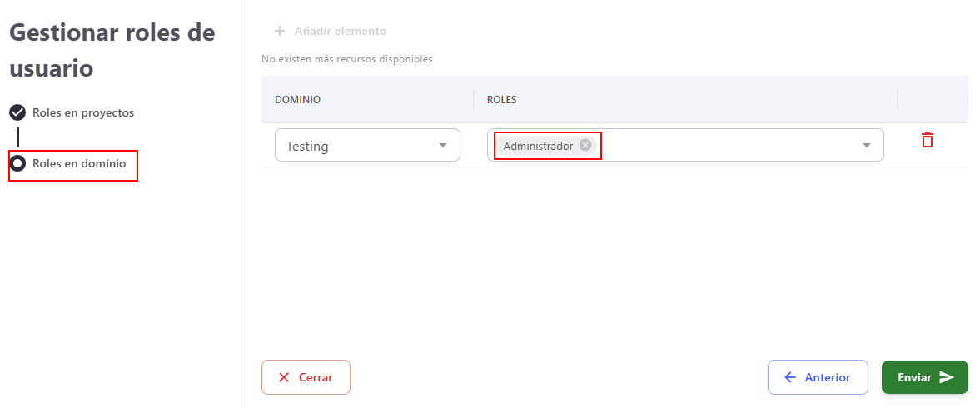Click the X icon in Cerrar button

point(284,377)
